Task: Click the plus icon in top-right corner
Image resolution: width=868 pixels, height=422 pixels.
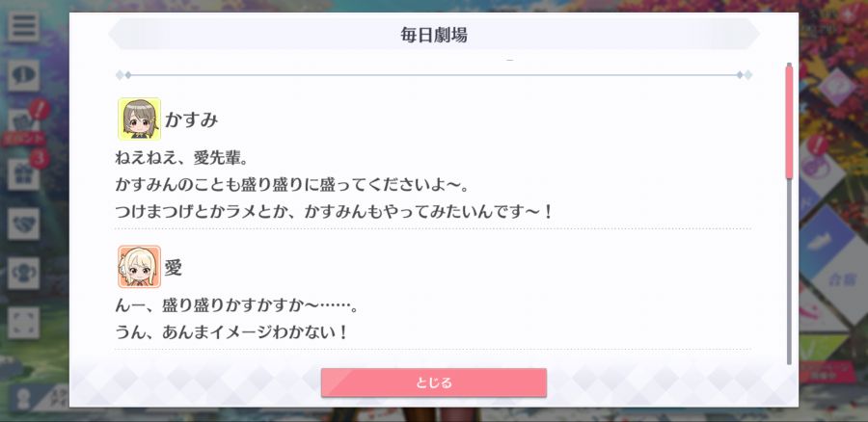Action: [849, 14]
